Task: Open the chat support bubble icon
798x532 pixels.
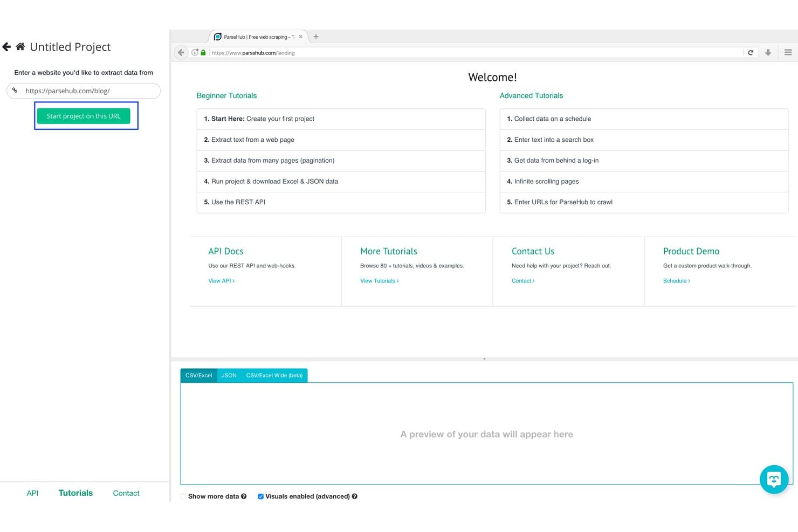Action: pos(774,479)
